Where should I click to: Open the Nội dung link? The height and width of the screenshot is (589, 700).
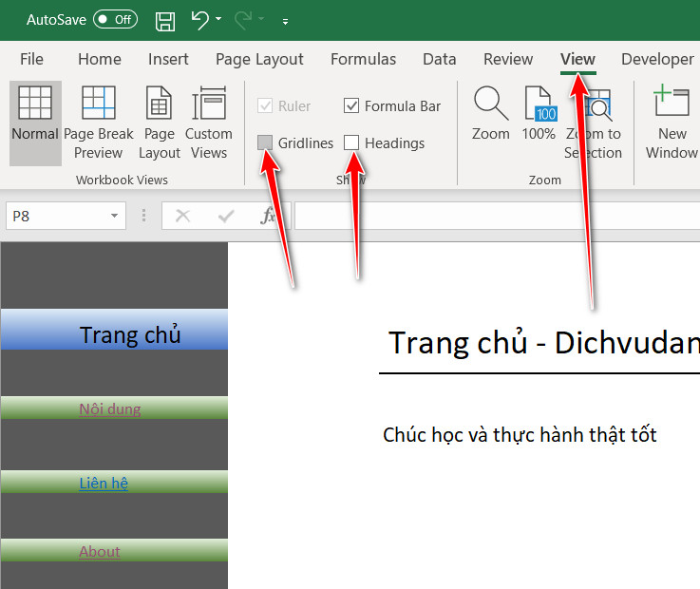(110, 408)
